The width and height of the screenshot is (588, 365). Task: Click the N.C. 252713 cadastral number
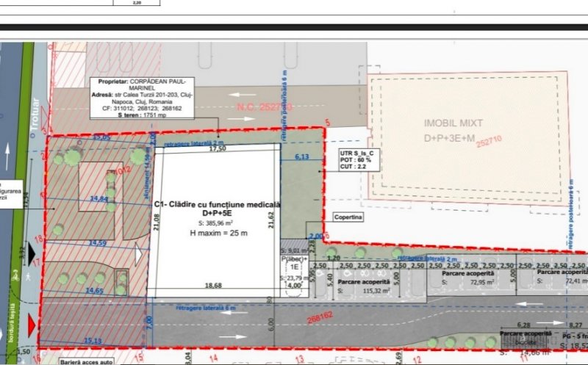[x=264, y=107]
